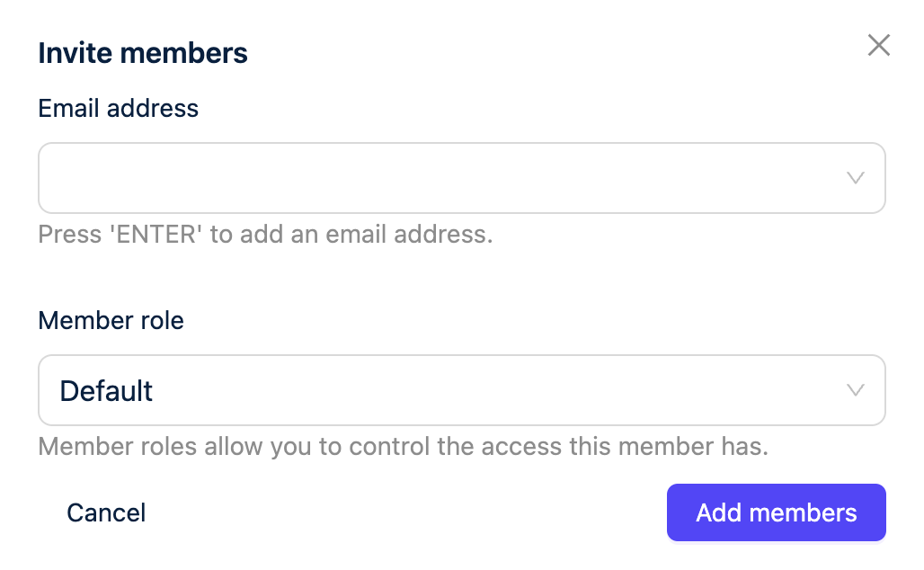Click the Press 'ENTER' hint text
This screenshot has height=570, width=924.
(x=265, y=236)
